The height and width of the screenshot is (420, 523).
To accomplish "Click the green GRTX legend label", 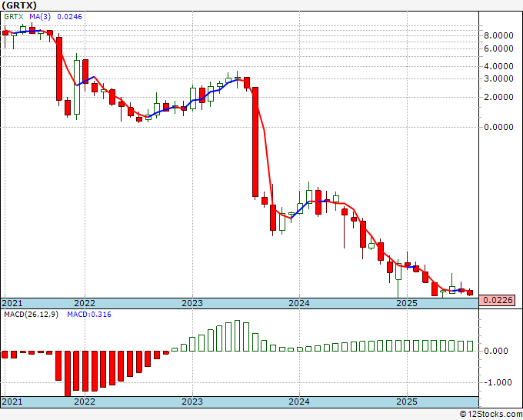I will pyautogui.click(x=14, y=16).
